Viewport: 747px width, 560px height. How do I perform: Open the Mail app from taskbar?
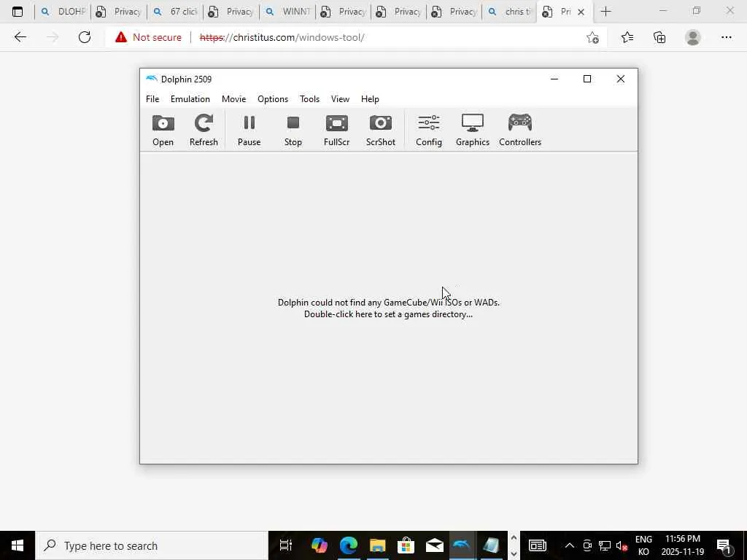(435, 545)
